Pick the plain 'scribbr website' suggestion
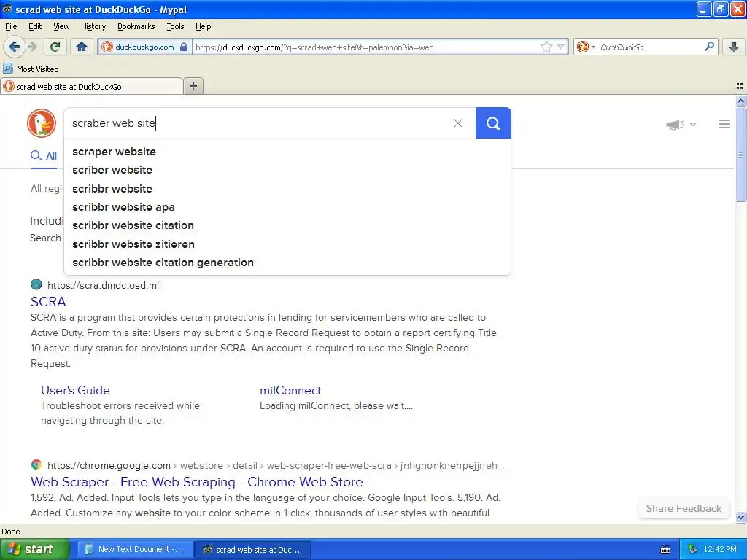 287,189
